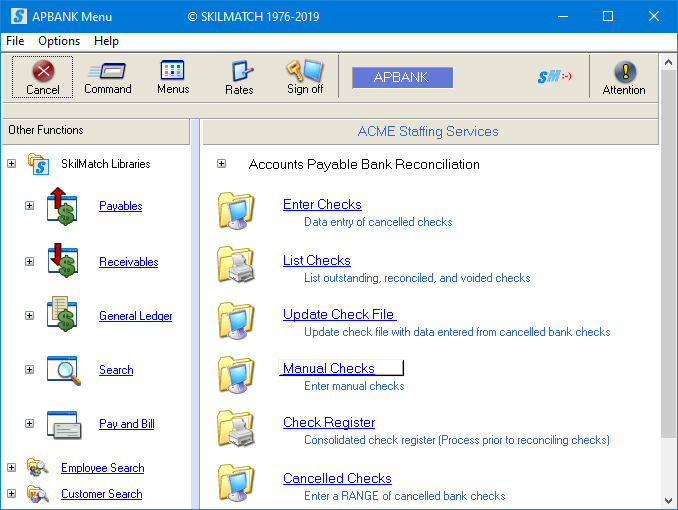Click the Payables dollar icon
This screenshot has width=678, height=510.
tap(63, 206)
